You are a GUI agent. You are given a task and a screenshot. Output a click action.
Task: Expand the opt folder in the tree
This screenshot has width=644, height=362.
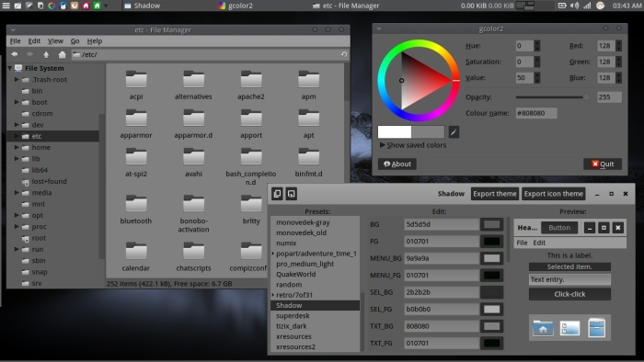coord(17,215)
